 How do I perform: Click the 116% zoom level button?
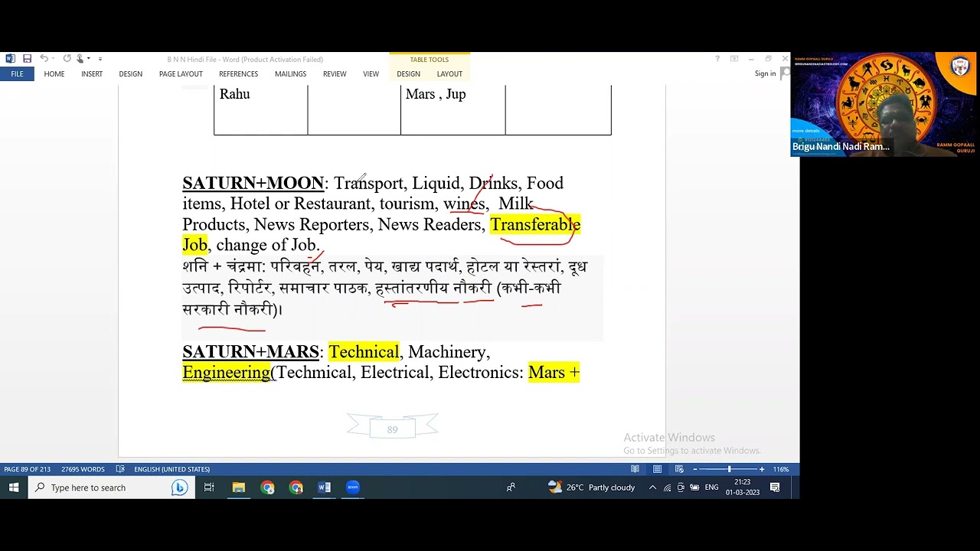click(x=781, y=469)
